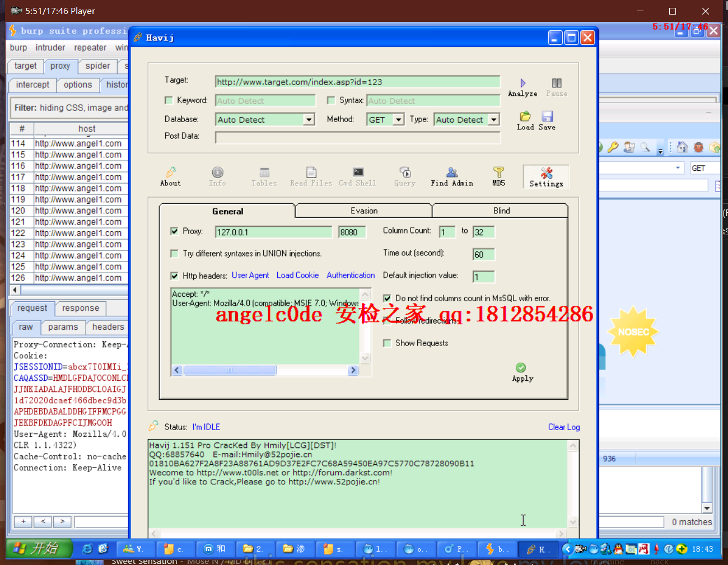Screen dimensions: 728x565
Task: Open the repeater menu in burp suite
Action: (90, 48)
